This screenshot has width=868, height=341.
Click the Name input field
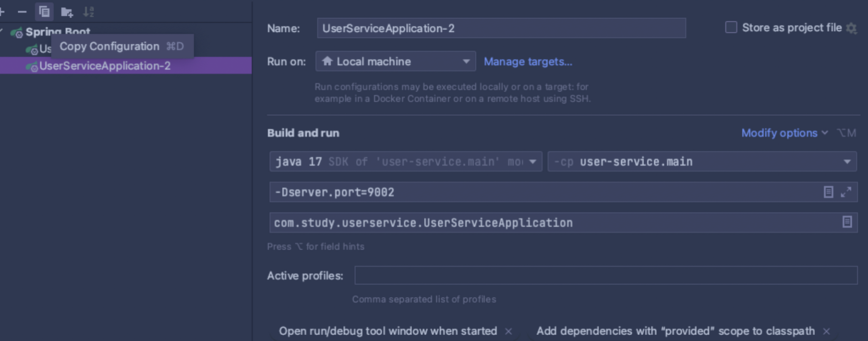[501, 28]
